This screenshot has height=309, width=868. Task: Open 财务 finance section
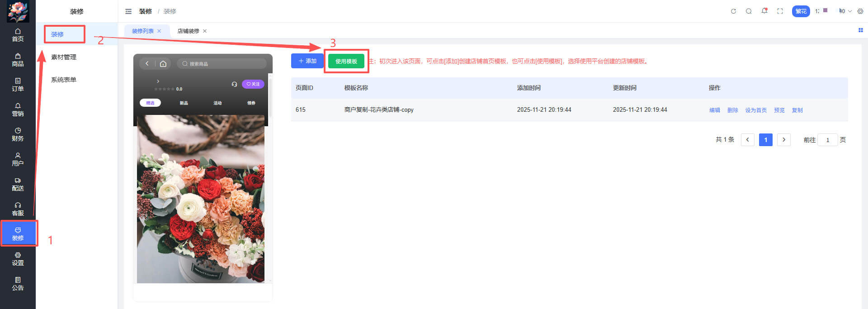(x=18, y=134)
